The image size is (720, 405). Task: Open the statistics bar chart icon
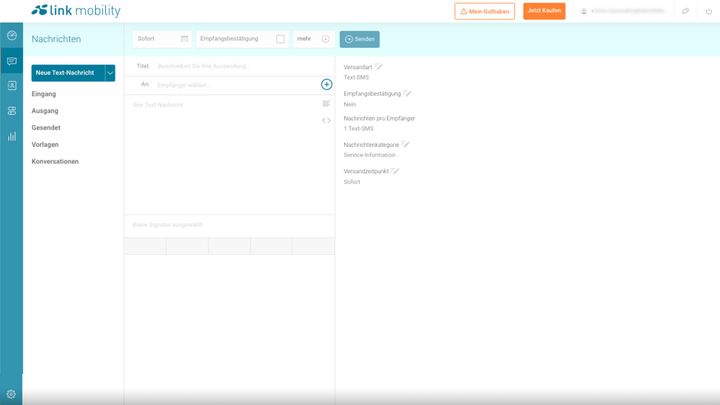pyautogui.click(x=12, y=136)
